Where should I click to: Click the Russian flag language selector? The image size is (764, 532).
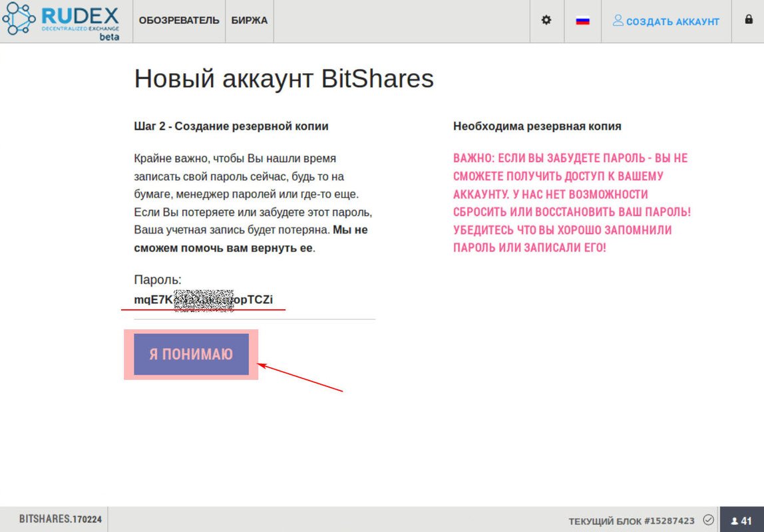pyautogui.click(x=583, y=21)
